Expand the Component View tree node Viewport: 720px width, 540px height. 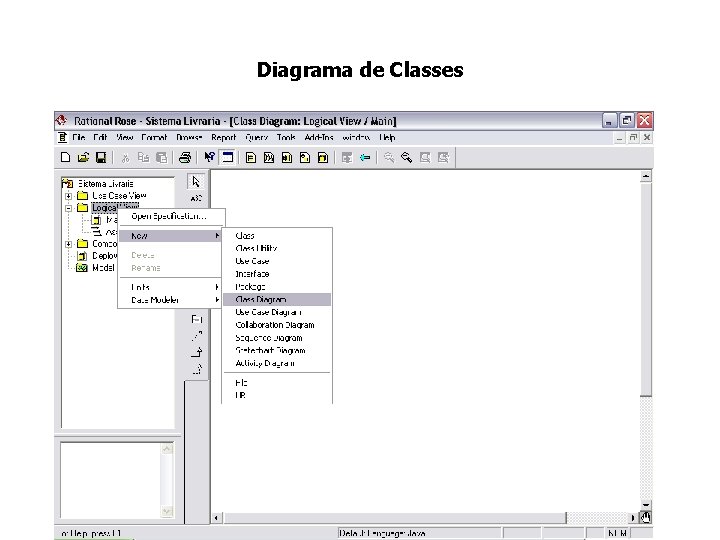[68, 244]
